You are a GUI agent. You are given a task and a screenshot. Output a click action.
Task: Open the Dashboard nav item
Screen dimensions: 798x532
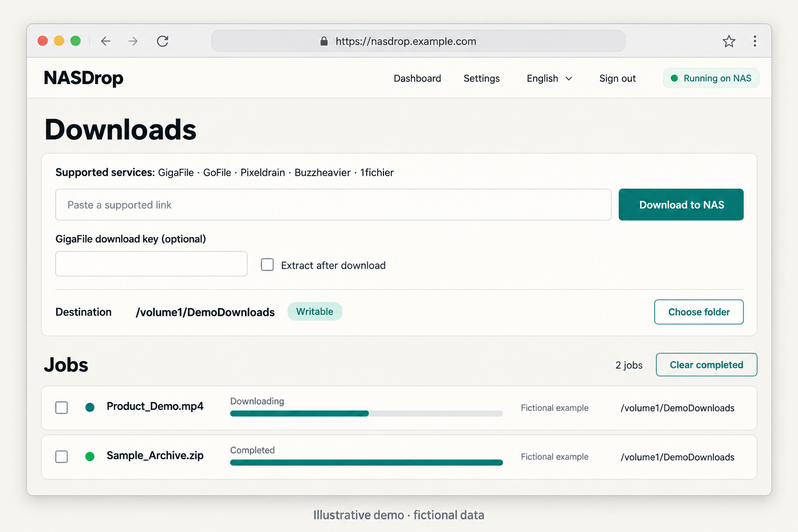click(417, 78)
